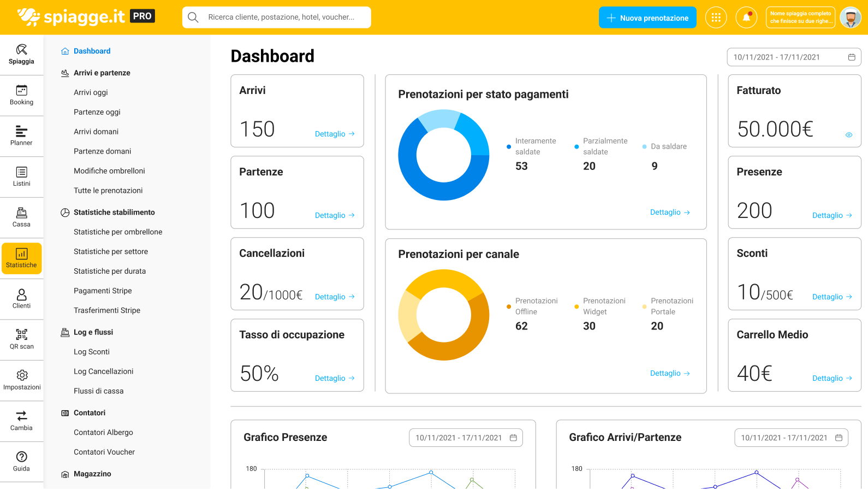Toggle Fatturato visibility eye icon

849,135
